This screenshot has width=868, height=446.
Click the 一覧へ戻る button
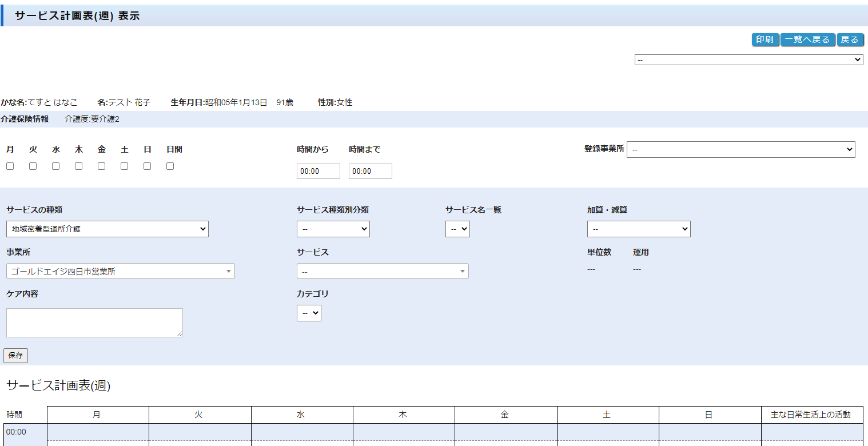(x=807, y=39)
